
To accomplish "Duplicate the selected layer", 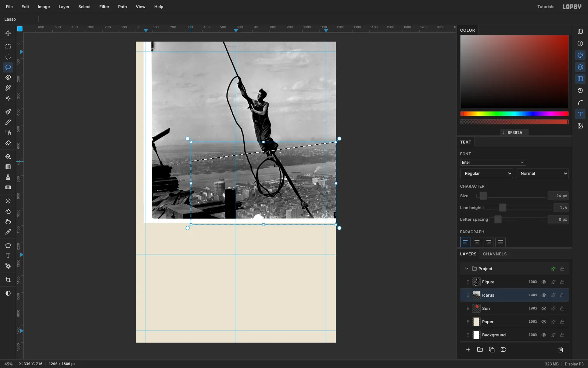I will click(x=492, y=350).
